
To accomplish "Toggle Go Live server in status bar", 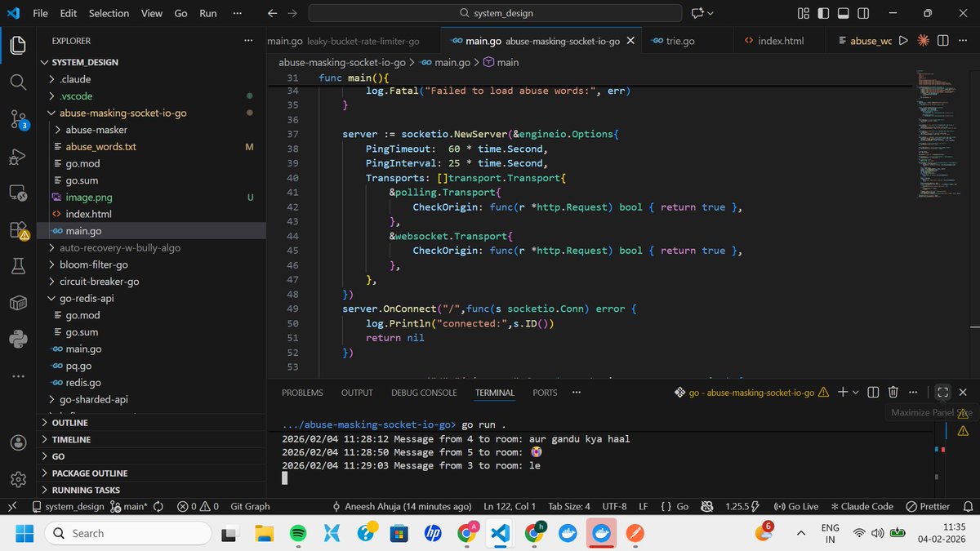I will pyautogui.click(x=795, y=506).
